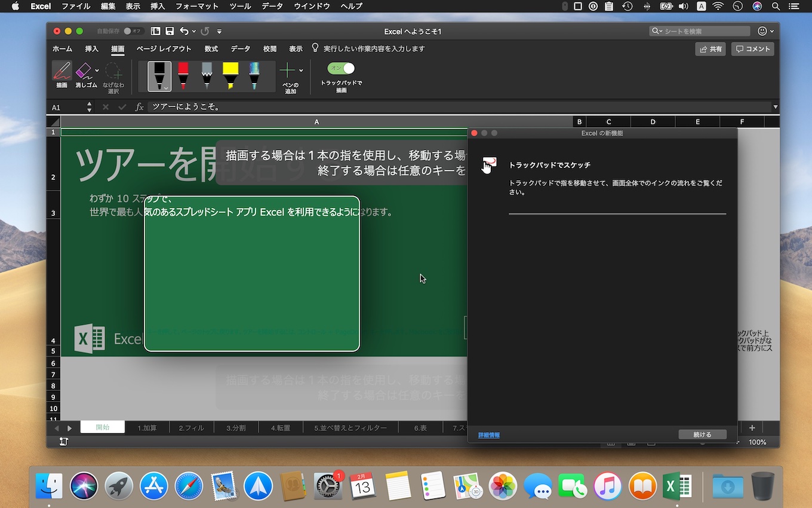Toggle the AutoSave (自動保存) switch
Screen dimensions: 812x508
pyautogui.click(x=133, y=31)
